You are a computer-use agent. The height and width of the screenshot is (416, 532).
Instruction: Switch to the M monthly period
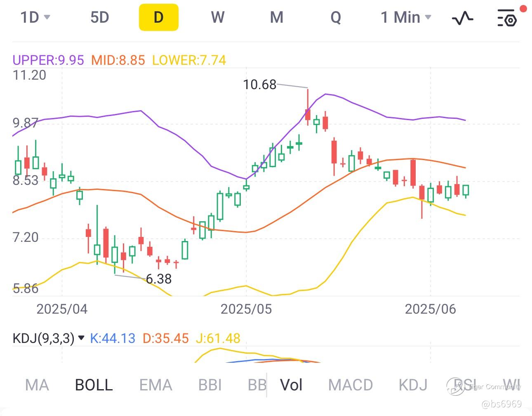point(276,17)
